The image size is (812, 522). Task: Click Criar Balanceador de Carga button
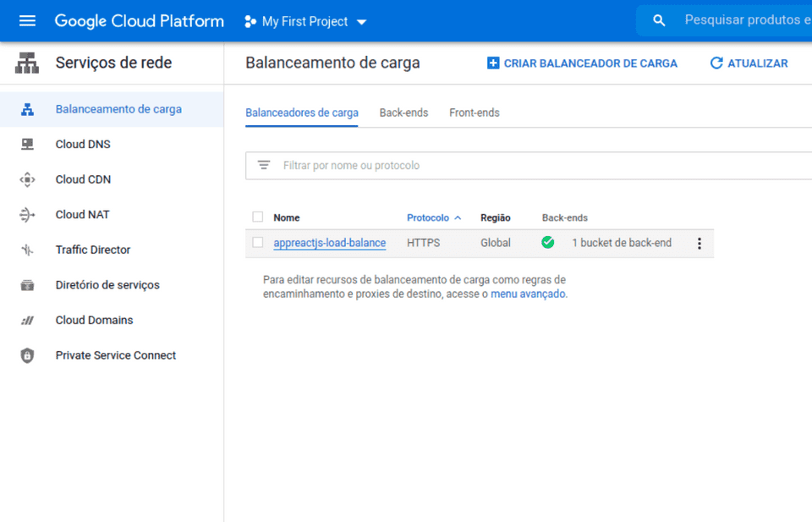(x=582, y=63)
